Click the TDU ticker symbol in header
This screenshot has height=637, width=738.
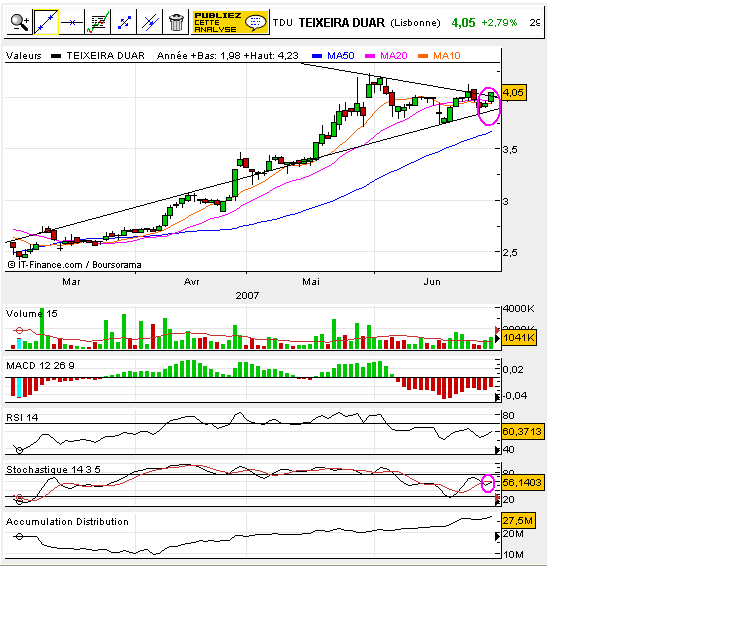[x=282, y=23]
